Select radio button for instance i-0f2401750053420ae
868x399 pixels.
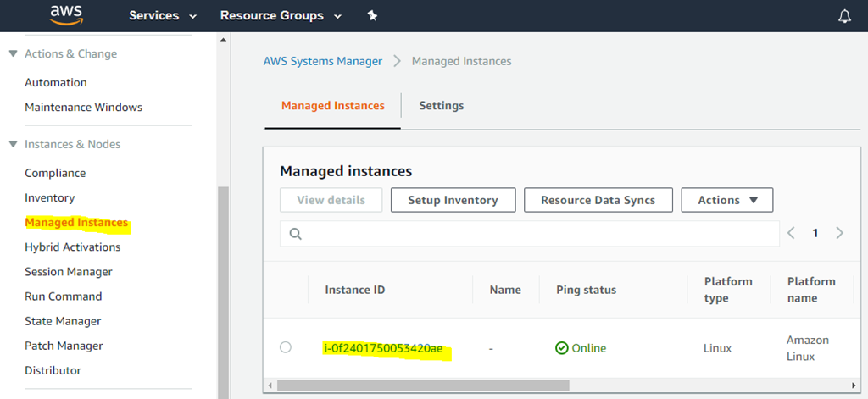pos(285,347)
